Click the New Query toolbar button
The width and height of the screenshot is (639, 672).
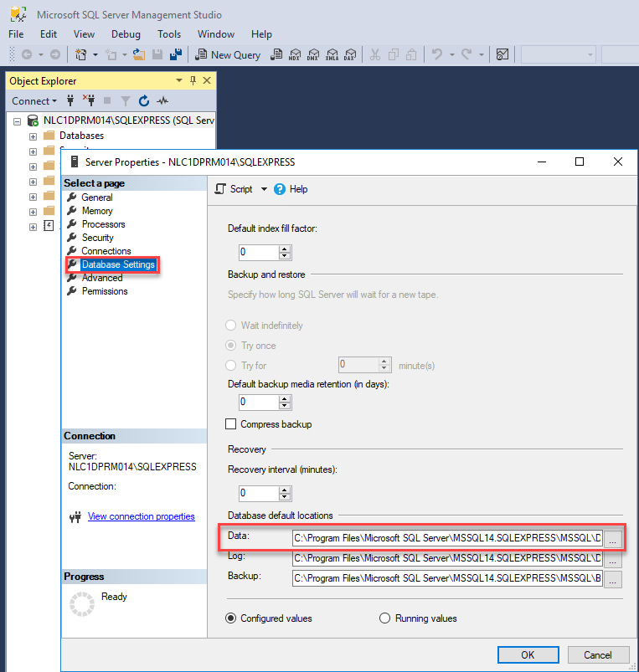click(x=228, y=54)
